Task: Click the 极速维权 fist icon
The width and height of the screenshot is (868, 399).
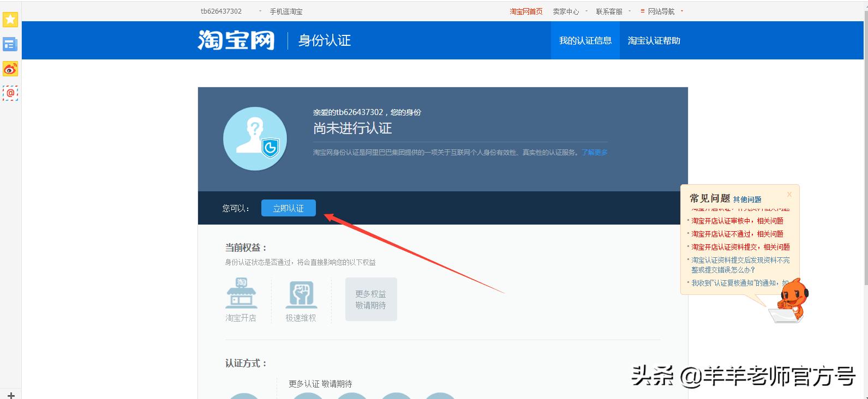Action: click(301, 294)
